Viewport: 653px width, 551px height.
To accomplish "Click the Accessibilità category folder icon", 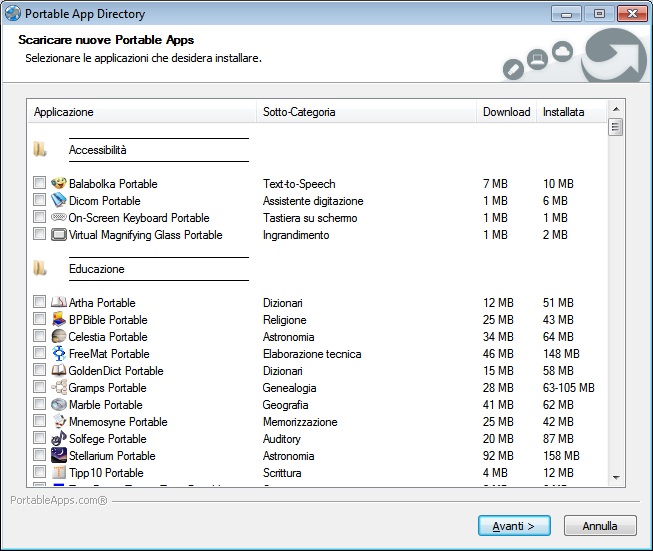I will 40,149.
